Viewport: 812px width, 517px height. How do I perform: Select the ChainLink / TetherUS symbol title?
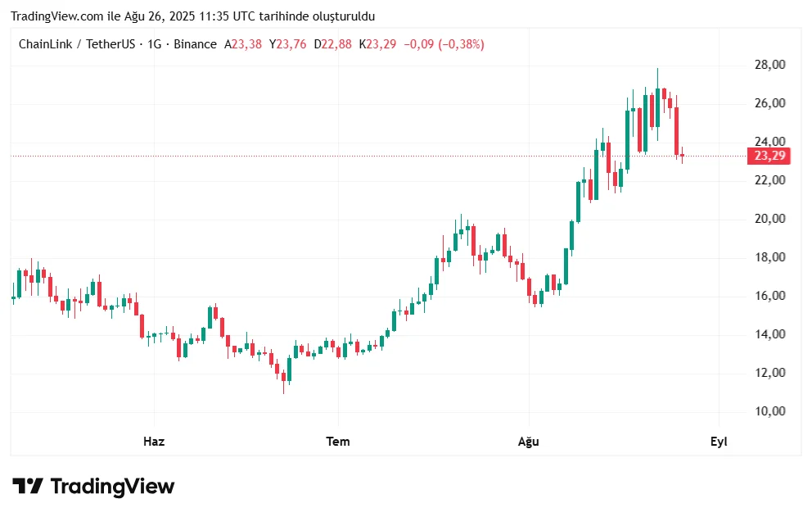[x=77, y=44]
